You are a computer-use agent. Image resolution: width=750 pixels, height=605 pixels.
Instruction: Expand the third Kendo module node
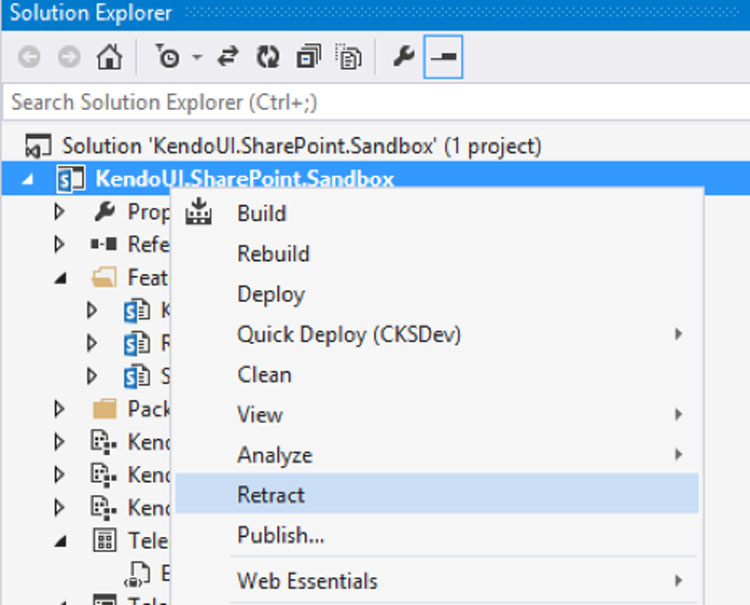[59, 507]
